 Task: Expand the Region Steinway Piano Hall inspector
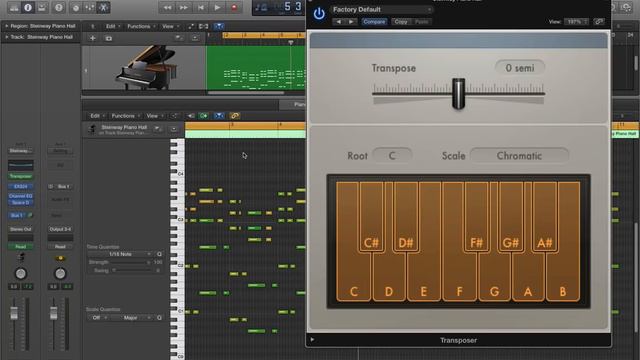(x=7, y=26)
